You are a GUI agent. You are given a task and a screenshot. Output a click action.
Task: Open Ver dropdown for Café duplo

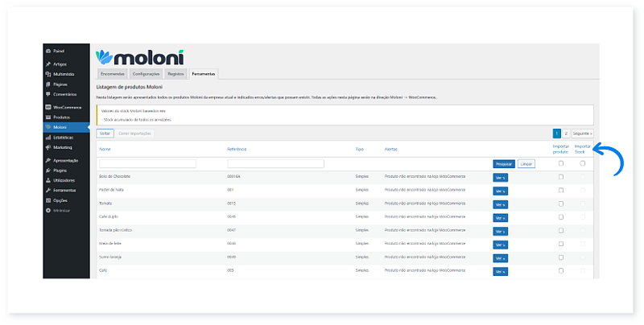(500, 218)
